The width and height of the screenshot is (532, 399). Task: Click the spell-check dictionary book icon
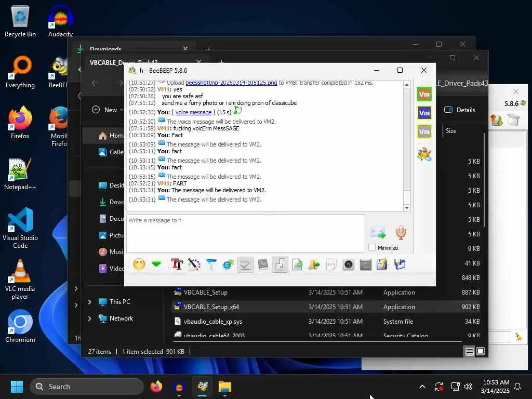coord(263,264)
